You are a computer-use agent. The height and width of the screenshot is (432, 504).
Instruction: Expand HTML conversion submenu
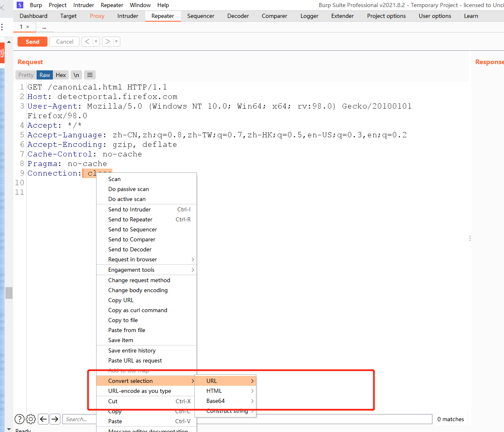point(225,391)
